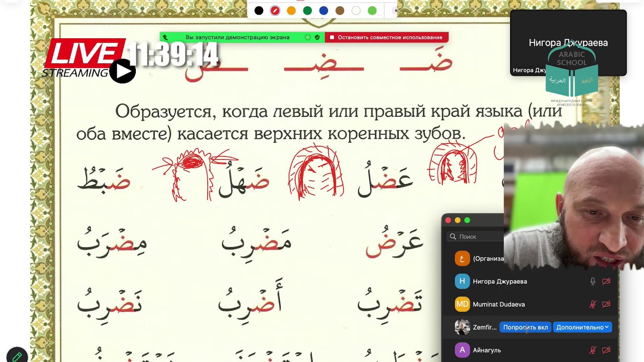This screenshot has height=362, width=644.
Task: Click the green pencil annotate button
Action: pos(16,356)
